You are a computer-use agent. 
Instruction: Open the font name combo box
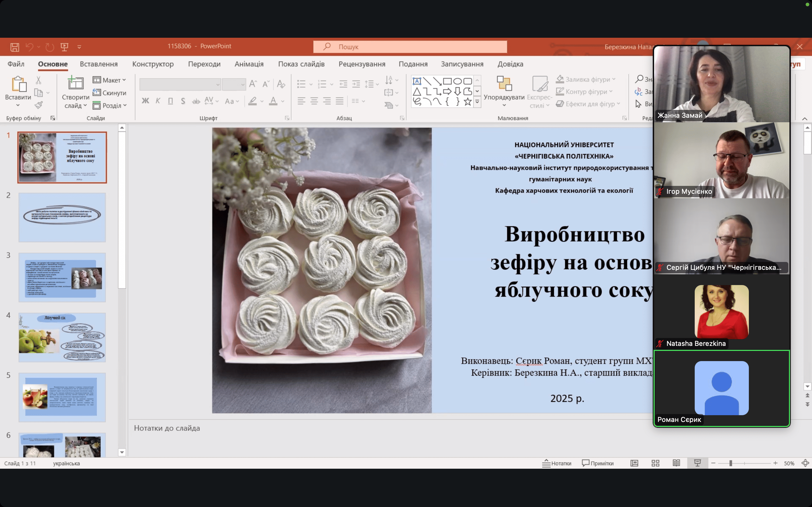tap(180, 84)
